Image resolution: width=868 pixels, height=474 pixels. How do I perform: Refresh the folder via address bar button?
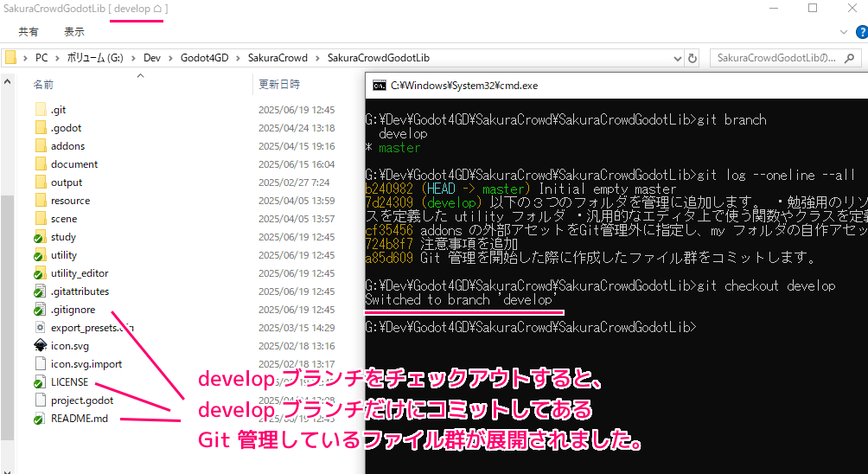click(692, 58)
